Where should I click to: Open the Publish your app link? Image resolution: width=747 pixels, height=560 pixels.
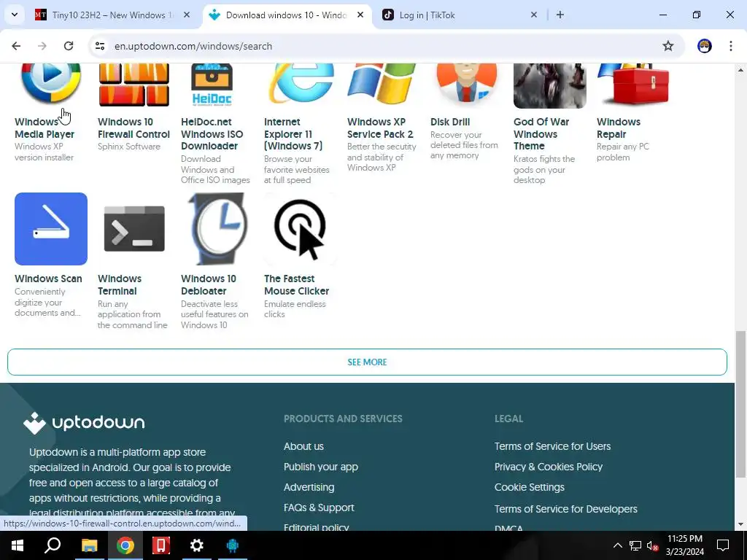tap(321, 467)
